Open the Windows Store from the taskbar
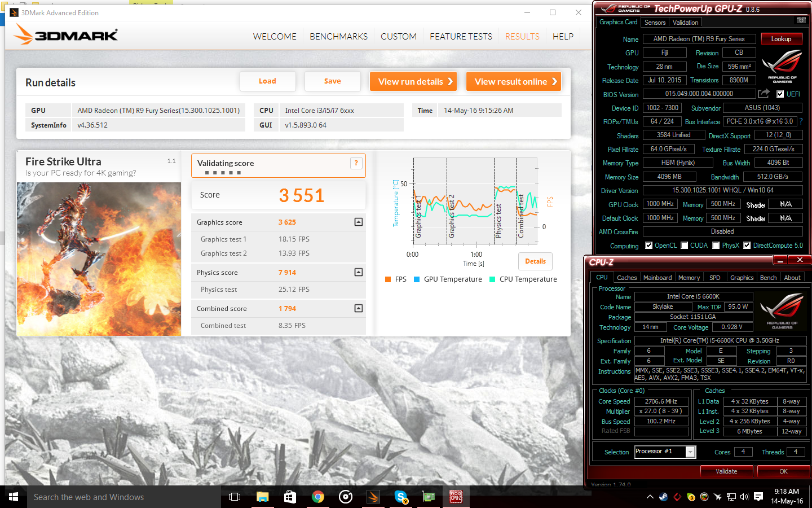812x508 pixels. tap(290, 497)
